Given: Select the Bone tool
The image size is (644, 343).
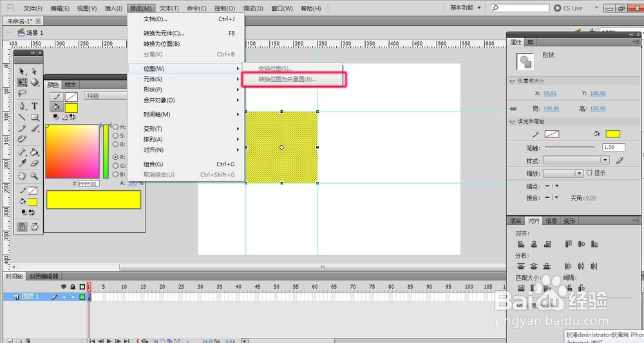Looking at the screenshot, I should [22, 152].
